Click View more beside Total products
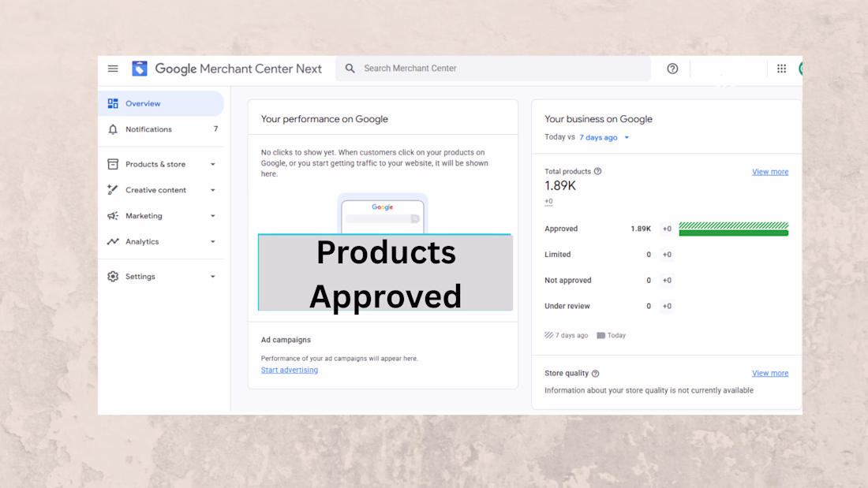 [770, 172]
